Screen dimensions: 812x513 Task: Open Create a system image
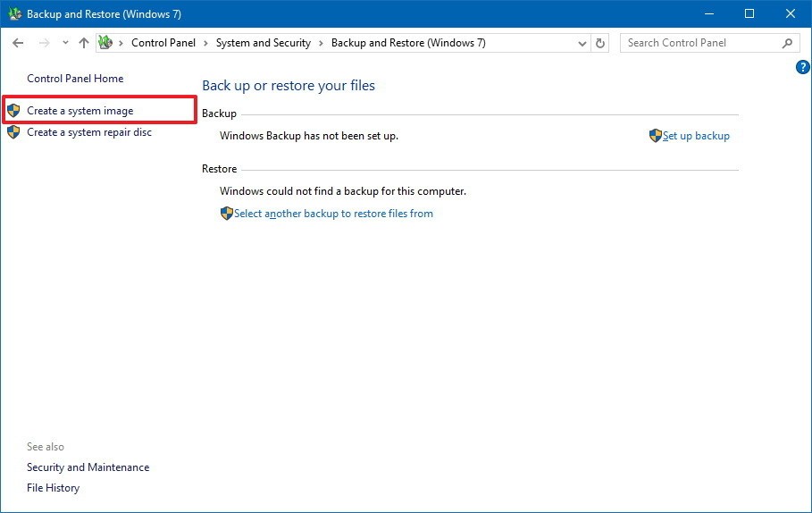click(80, 111)
